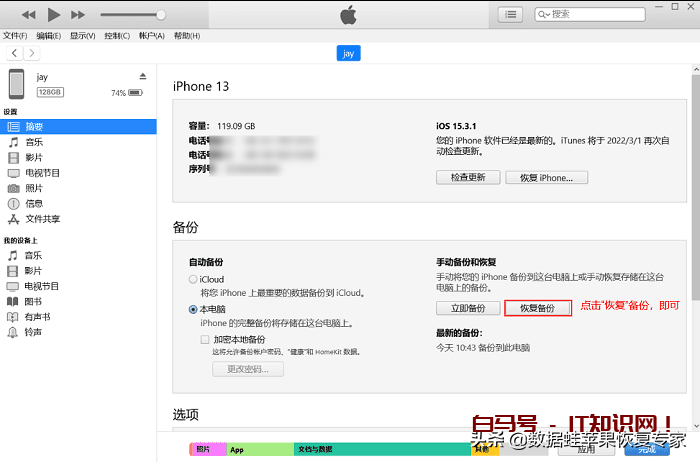700x462 pixels.
Task: Open 文件共享 in the sidebar
Action: click(x=42, y=218)
